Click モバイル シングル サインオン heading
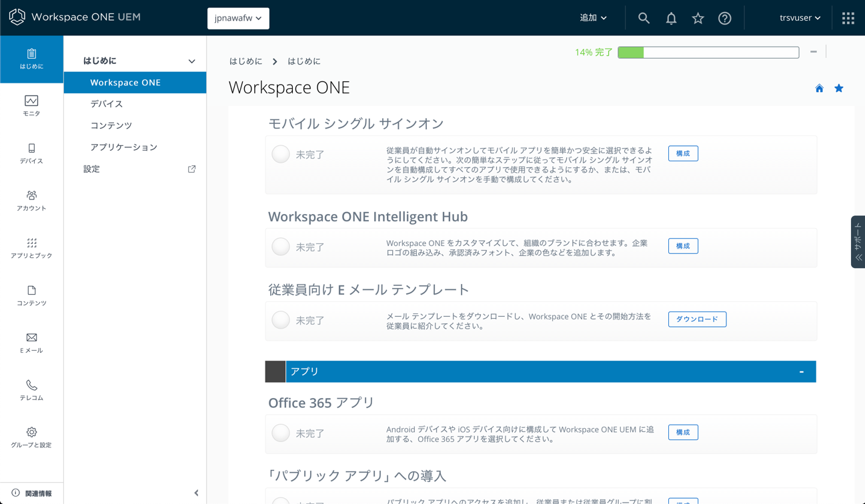Screen dimensions: 865x504 point(355,123)
